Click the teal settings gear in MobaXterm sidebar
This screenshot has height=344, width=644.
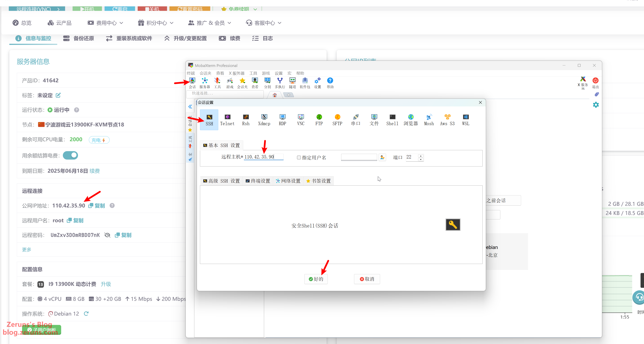(x=596, y=105)
